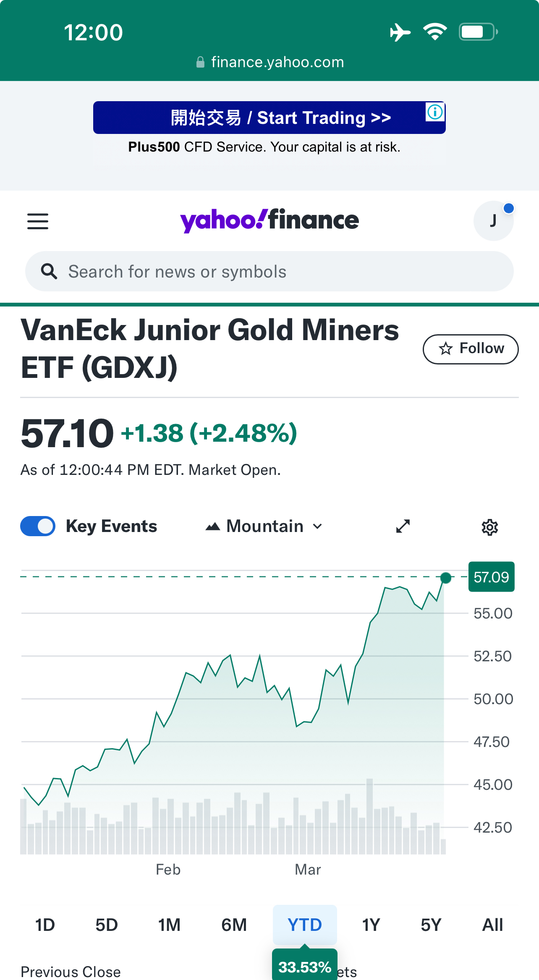
Task: Open chart settings gear
Action: tap(489, 527)
